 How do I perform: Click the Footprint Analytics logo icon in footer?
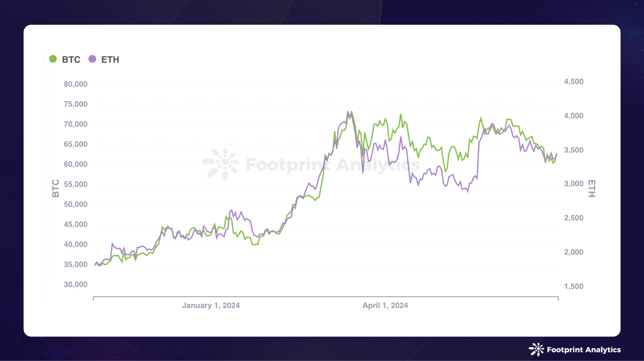coord(536,349)
